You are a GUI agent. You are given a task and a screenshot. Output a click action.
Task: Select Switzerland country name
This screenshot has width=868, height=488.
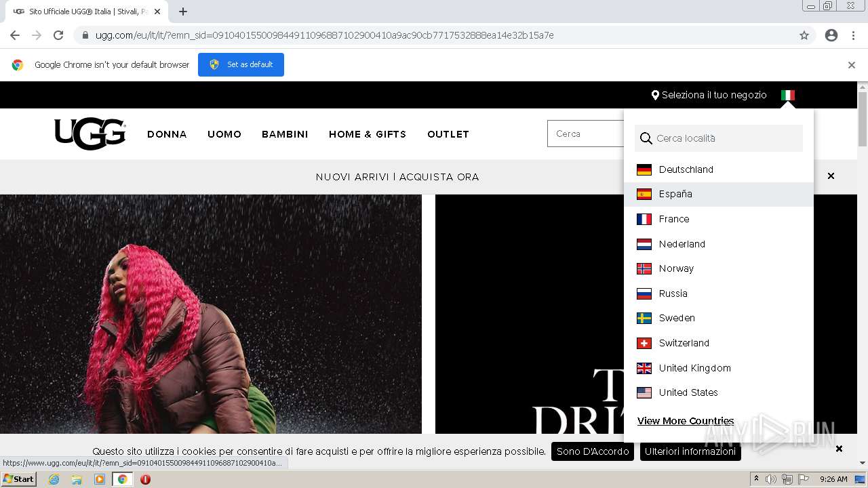point(684,343)
